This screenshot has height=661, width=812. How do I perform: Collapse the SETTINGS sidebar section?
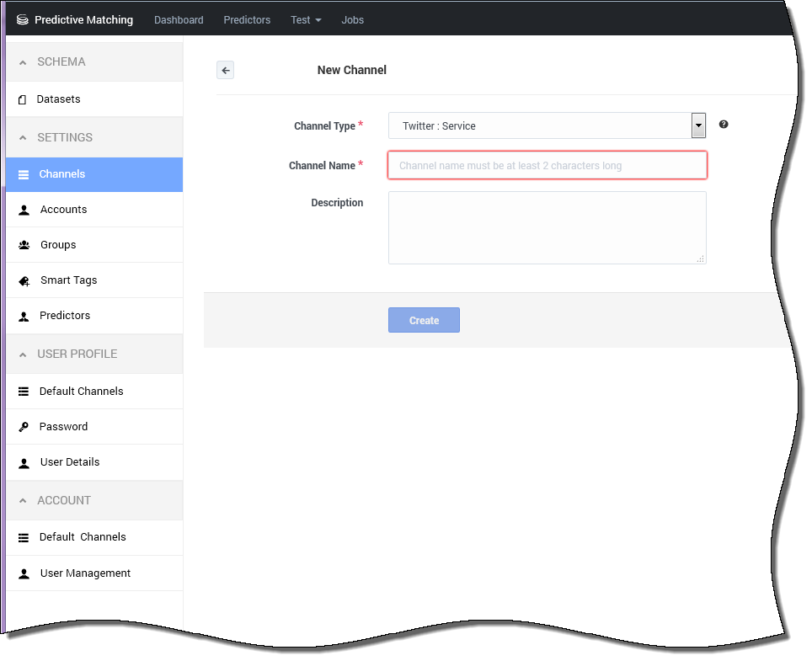(x=23, y=138)
